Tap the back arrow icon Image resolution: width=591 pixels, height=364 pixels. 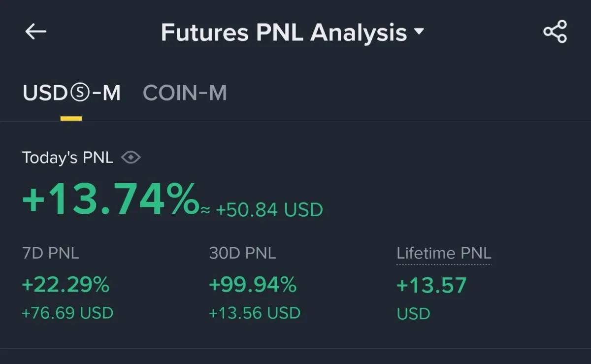point(35,32)
